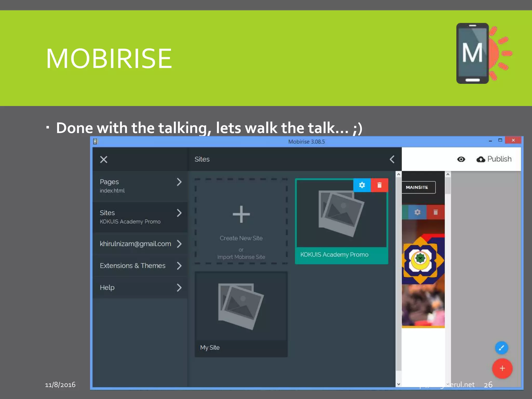The image size is (532, 399).
Task: Close the Mobirise 3.08.5 window
Action: pyautogui.click(x=513, y=140)
